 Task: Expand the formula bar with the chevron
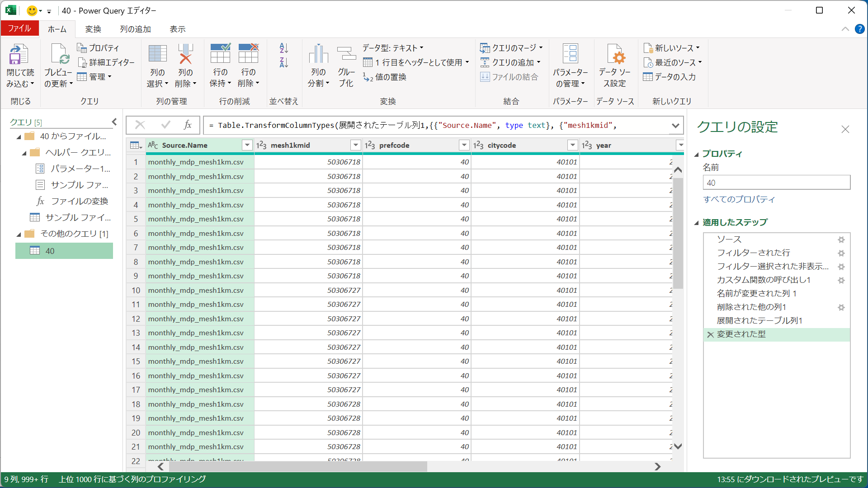(675, 126)
